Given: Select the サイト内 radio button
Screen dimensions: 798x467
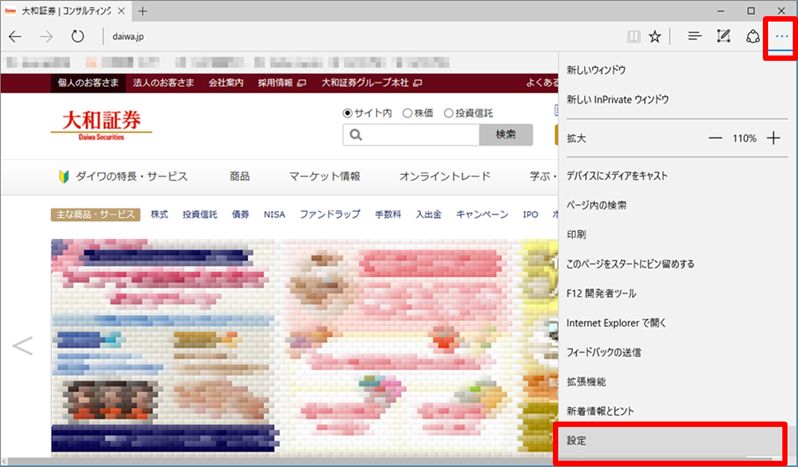Looking at the screenshot, I should click(348, 113).
